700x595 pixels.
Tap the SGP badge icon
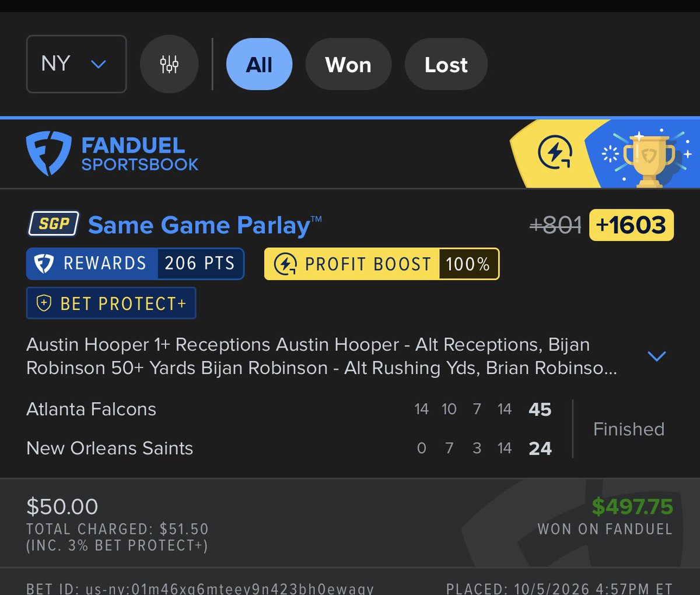click(x=54, y=224)
